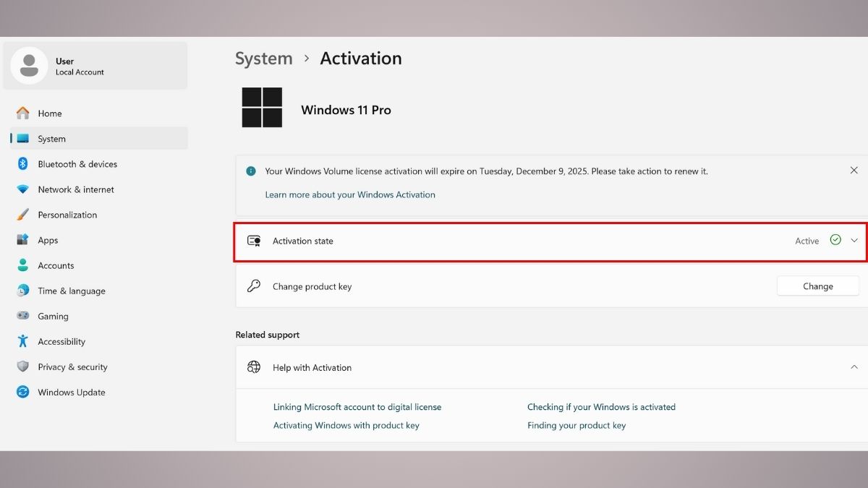Open Windows Update from the sidebar
Viewport: 868px width, 488px height.
click(22, 392)
